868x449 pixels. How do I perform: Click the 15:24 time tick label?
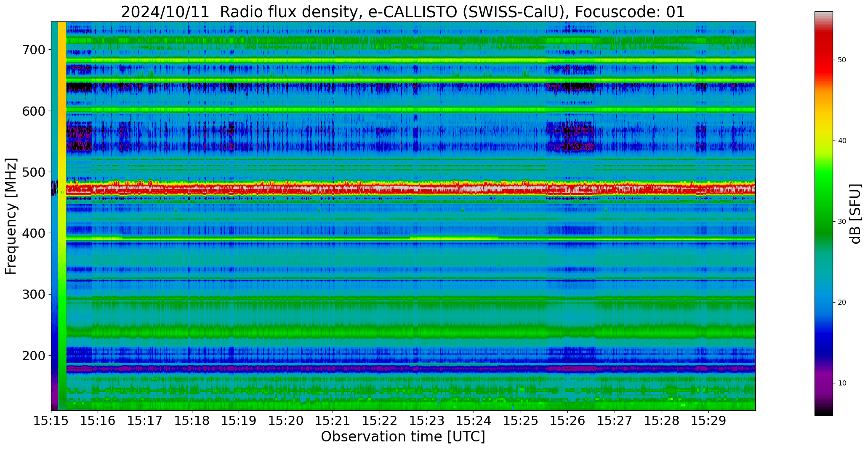click(x=474, y=421)
